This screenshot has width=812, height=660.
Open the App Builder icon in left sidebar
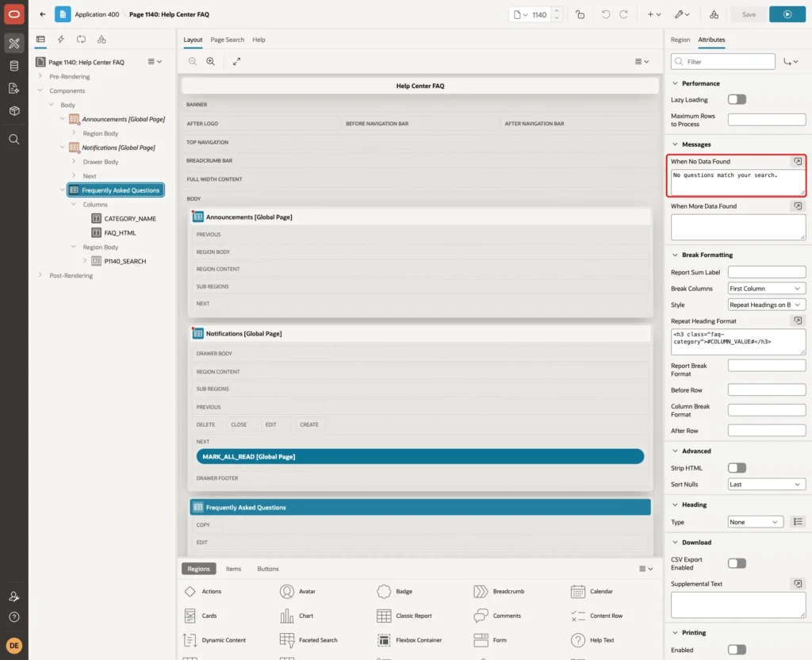(x=14, y=44)
